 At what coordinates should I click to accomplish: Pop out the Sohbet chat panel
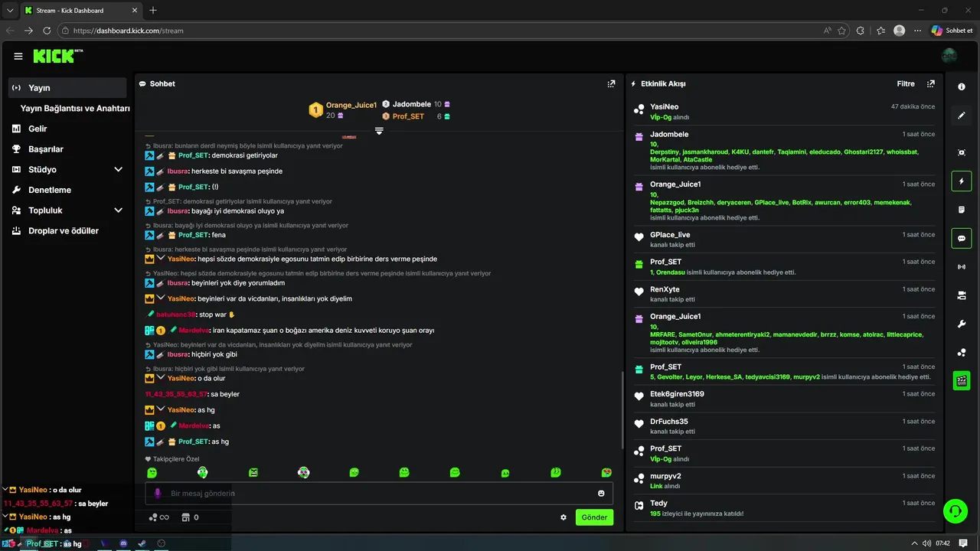click(611, 83)
